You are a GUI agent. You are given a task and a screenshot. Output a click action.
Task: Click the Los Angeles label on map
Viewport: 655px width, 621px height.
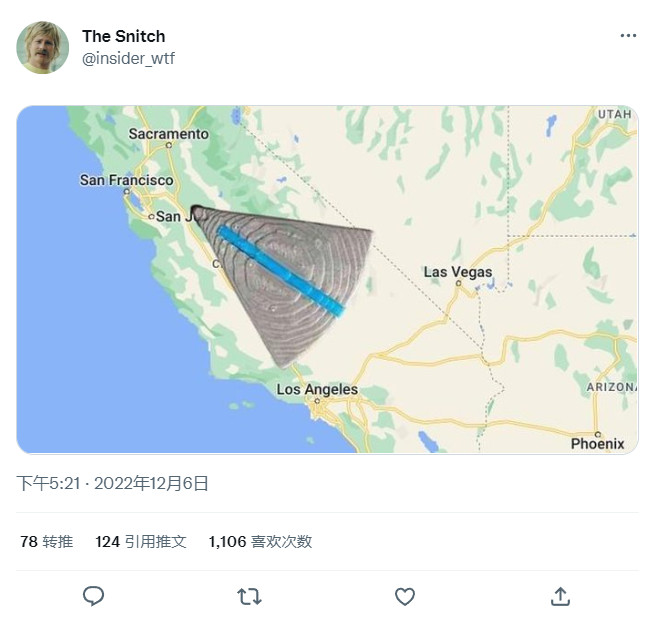(317, 390)
